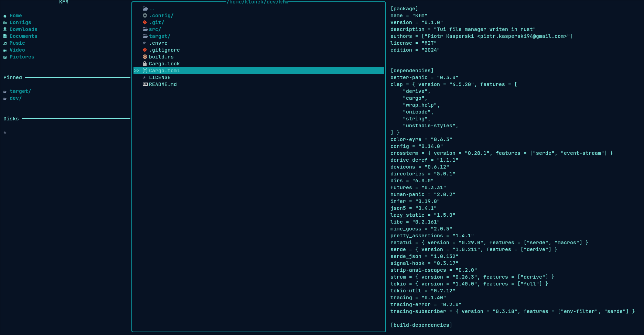Click the [package] header in preview

point(404,9)
